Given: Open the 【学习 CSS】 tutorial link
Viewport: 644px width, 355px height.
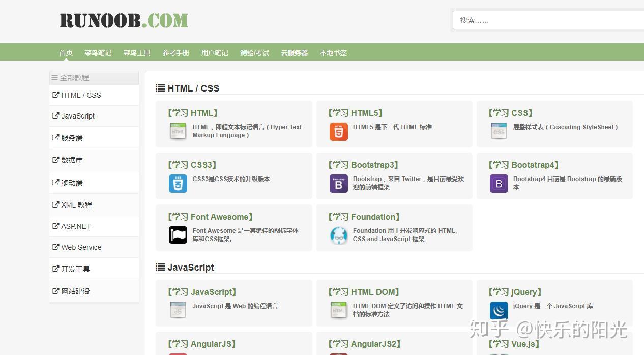Looking at the screenshot, I should (x=510, y=113).
